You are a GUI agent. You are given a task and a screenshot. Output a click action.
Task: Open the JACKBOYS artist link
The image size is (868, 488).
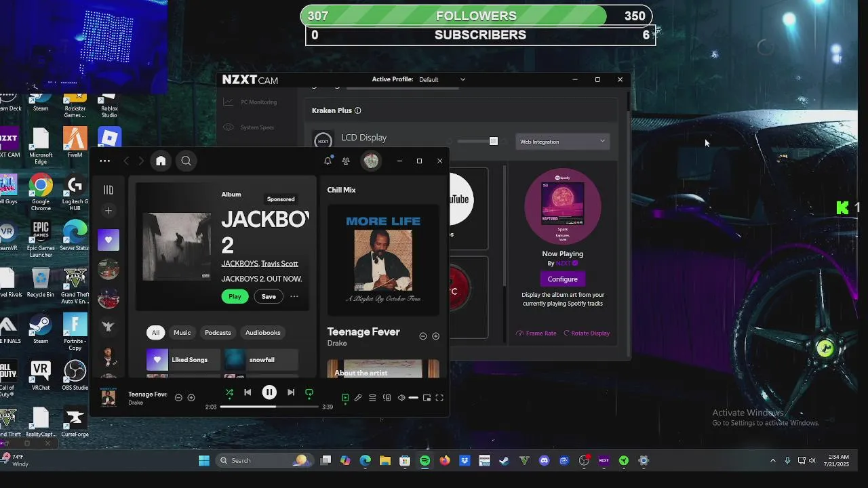pyautogui.click(x=239, y=264)
